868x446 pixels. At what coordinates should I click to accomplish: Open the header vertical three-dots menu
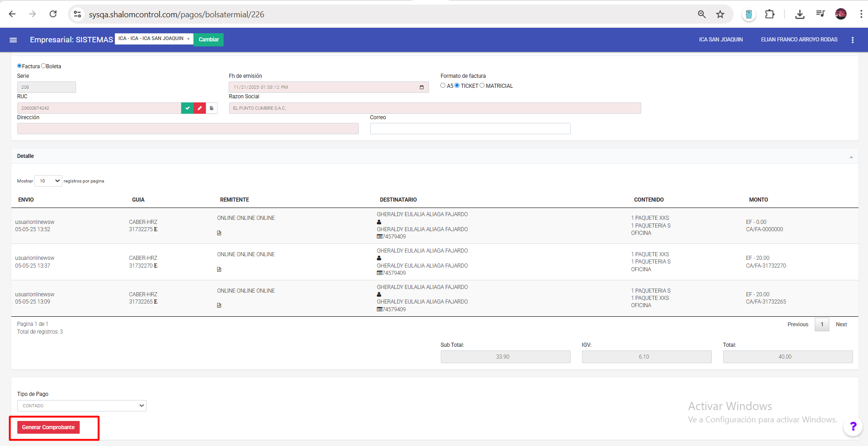853,40
